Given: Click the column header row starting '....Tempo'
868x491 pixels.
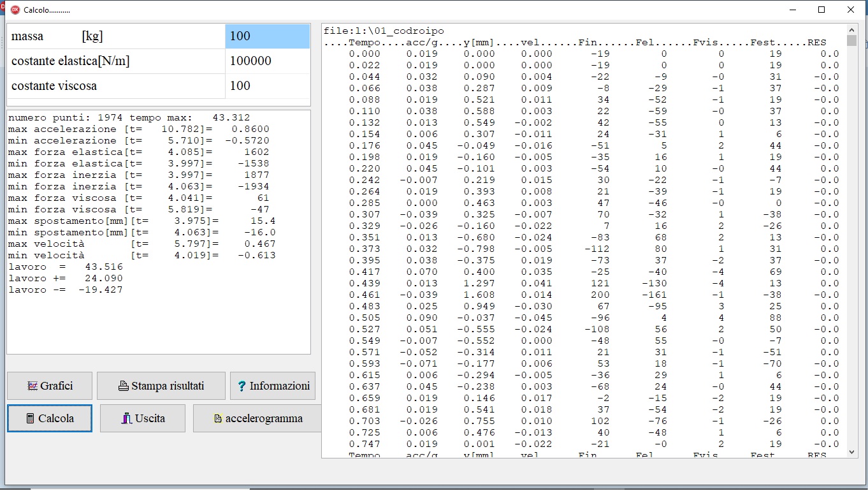Looking at the screenshot, I should tap(575, 43).
